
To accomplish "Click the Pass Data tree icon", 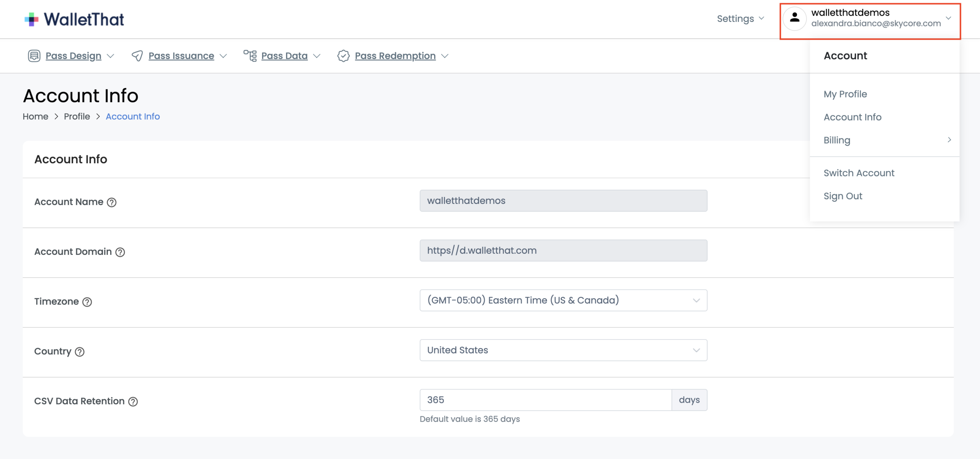I will 250,56.
